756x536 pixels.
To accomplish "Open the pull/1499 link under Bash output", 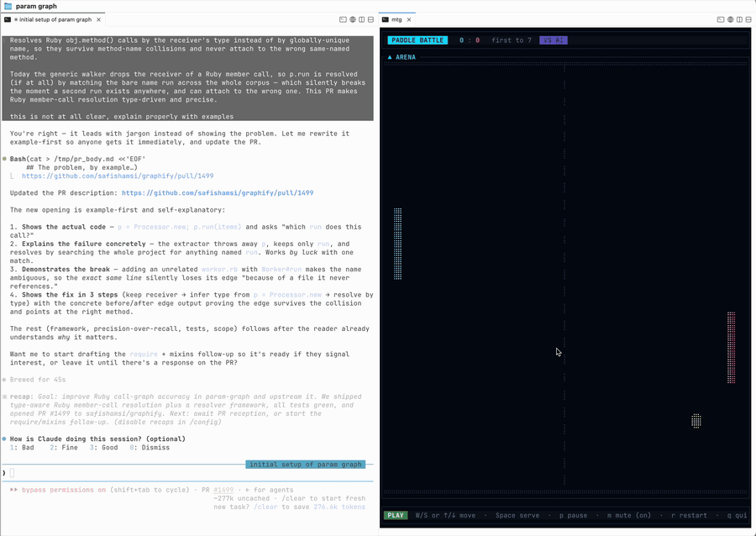I will point(118,176).
